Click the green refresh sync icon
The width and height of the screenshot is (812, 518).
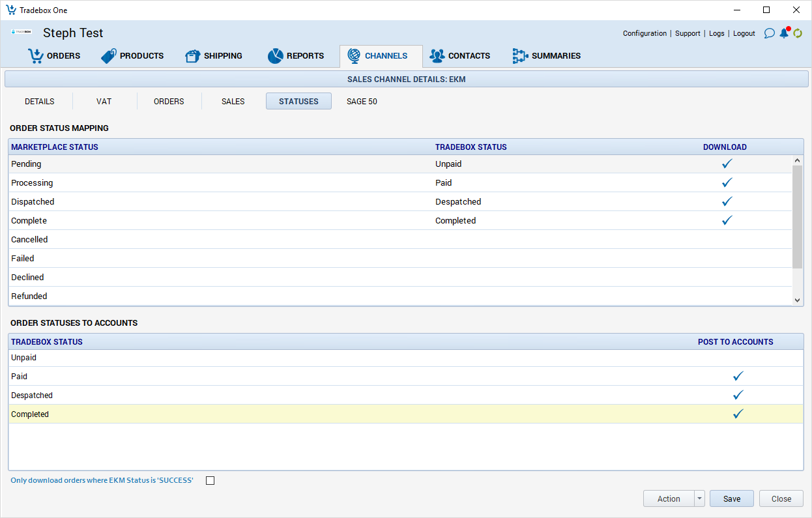pos(797,33)
